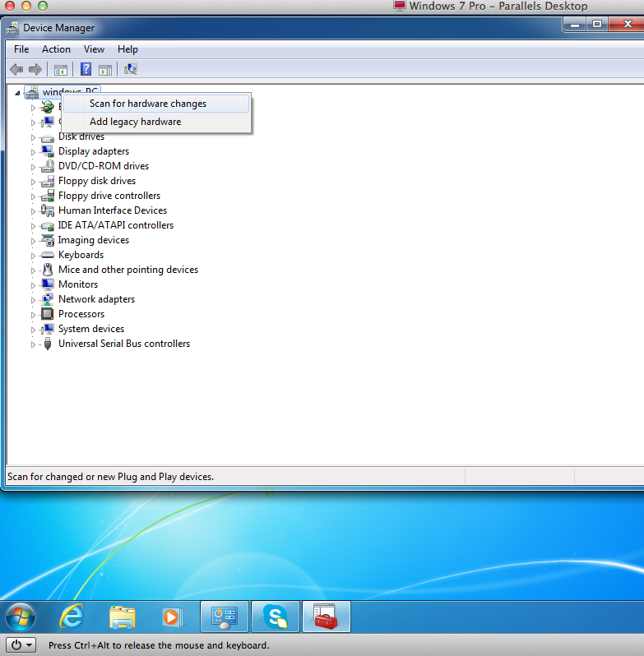Launch Internet Explorer from the taskbar
Image resolution: width=644 pixels, height=656 pixels.
click(x=72, y=617)
